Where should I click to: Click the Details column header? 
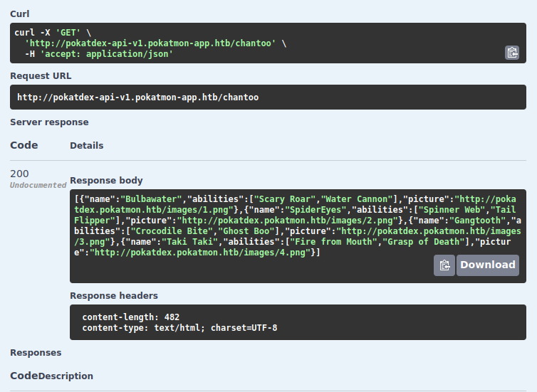86,146
